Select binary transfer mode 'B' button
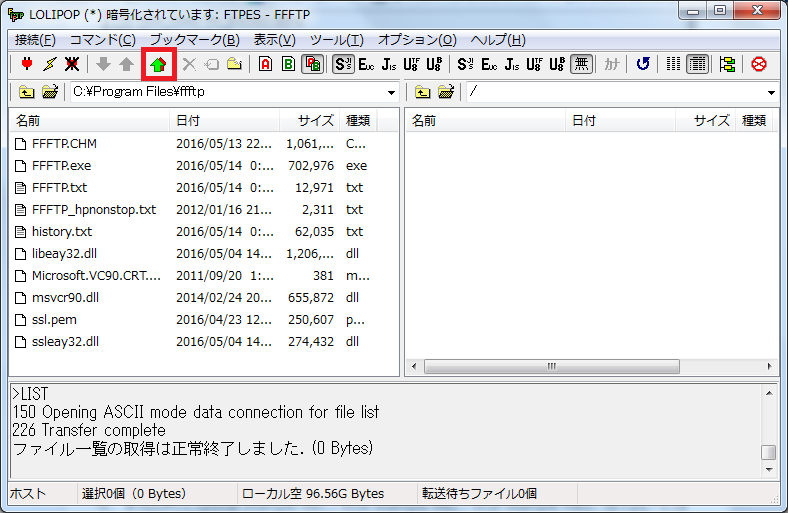 click(x=288, y=65)
